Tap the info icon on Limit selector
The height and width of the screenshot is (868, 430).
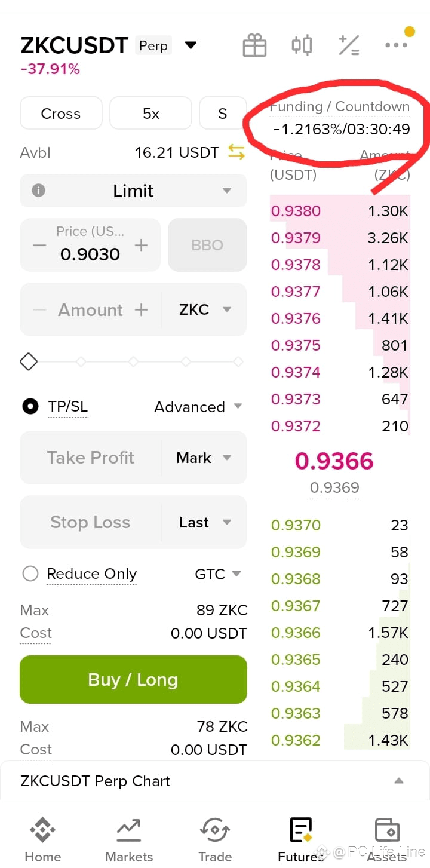[x=38, y=191]
